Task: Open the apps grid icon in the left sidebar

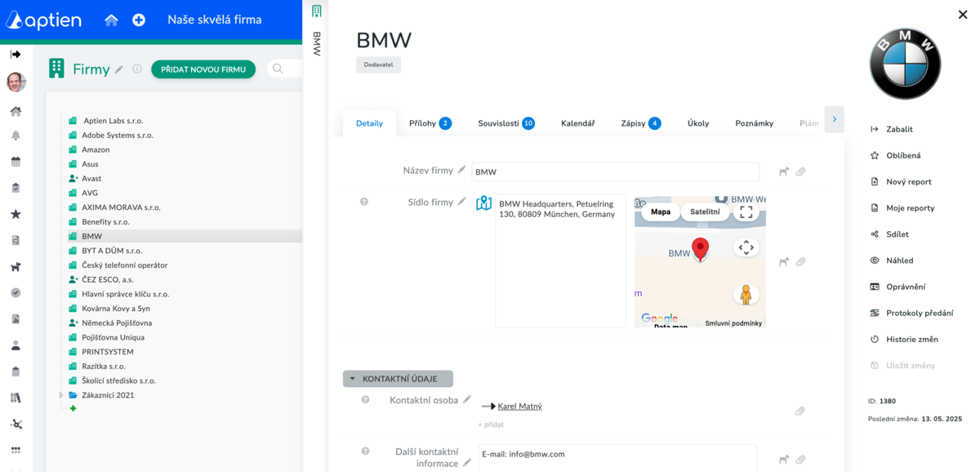Action: tap(16, 450)
